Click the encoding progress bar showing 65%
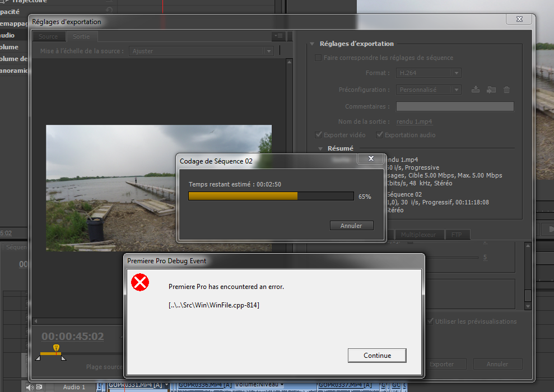The image size is (554, 392). coord(271,197)
